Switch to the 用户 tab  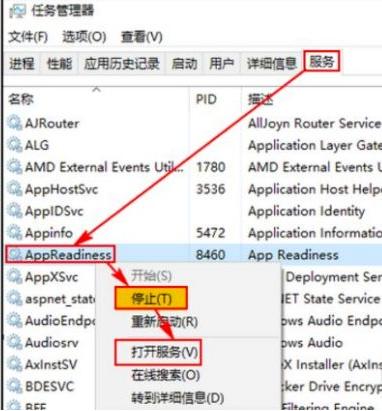(221, 63)
